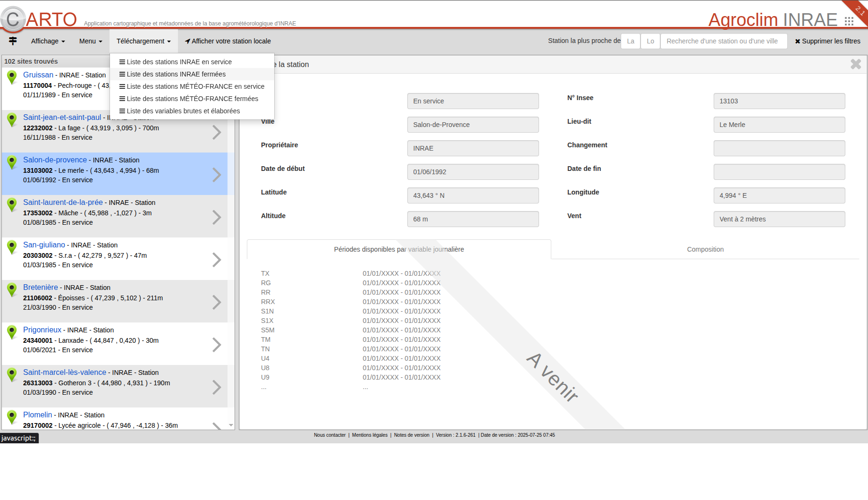Expand the Affichage dropdown

pyautogui.click(x=48, y=41)
